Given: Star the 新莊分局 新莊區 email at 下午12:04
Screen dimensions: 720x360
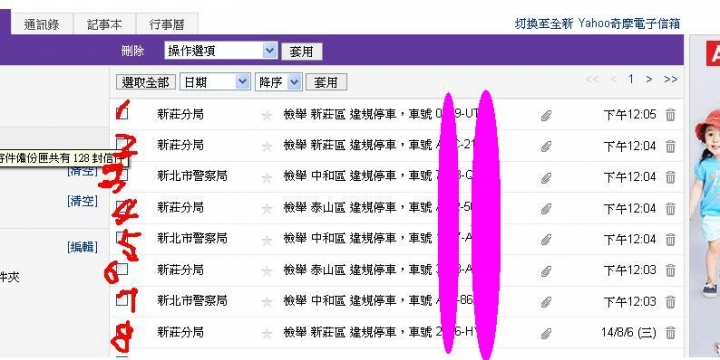Looking at the screenshot, I should 266,146.
